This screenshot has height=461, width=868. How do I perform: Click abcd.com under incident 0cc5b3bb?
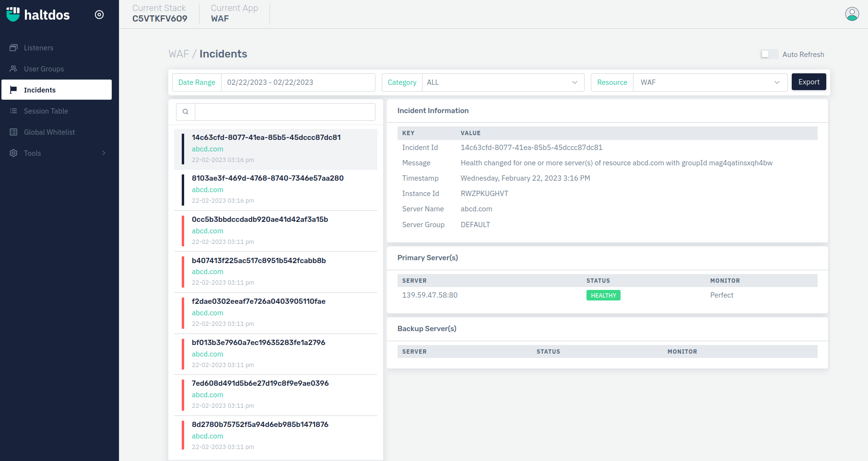click(207, 231)
